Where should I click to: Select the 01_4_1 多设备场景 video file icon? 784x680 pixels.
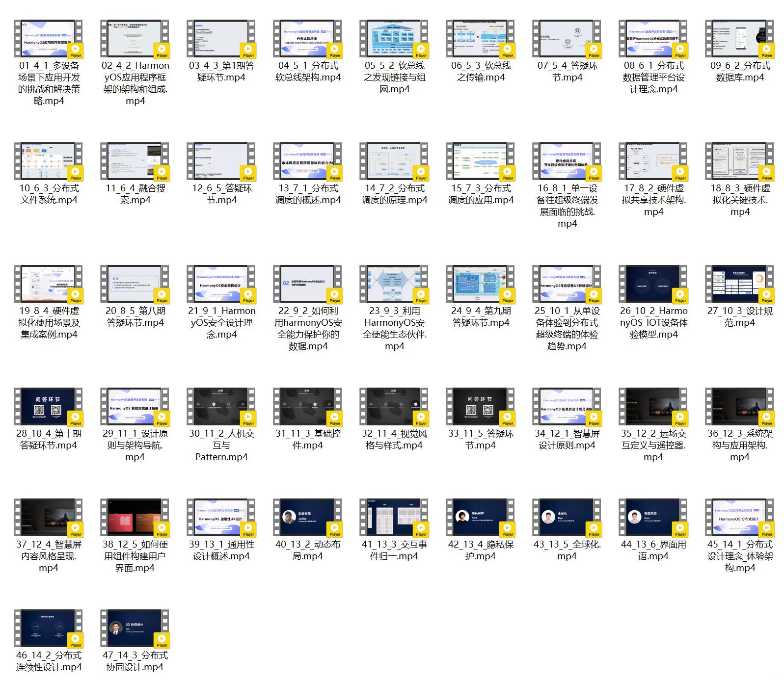point(48,39)
